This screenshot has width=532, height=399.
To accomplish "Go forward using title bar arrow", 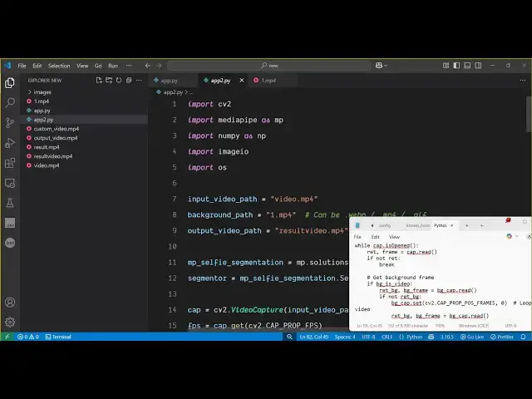I will (159, 66).
